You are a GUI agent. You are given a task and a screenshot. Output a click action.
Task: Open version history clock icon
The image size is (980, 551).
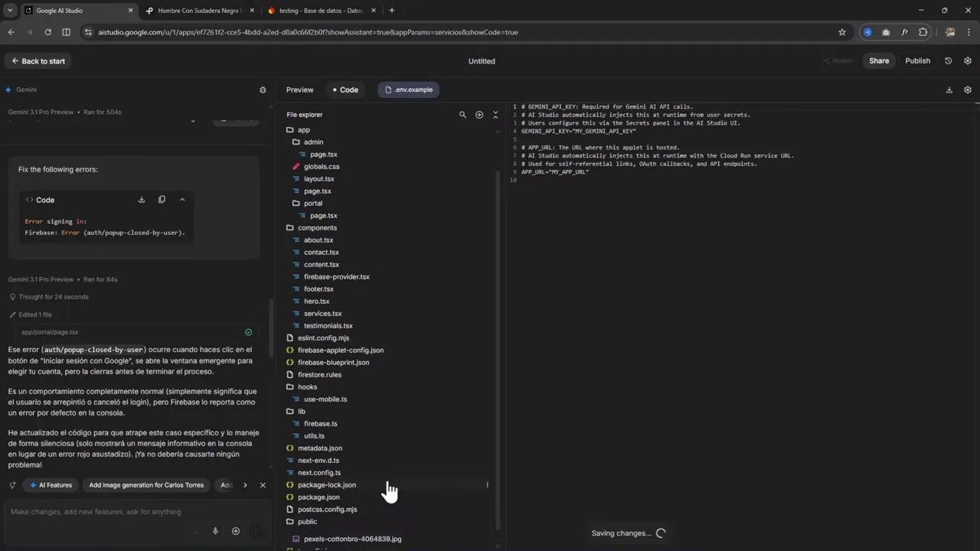pyautogui.click(x=949, y=61)
